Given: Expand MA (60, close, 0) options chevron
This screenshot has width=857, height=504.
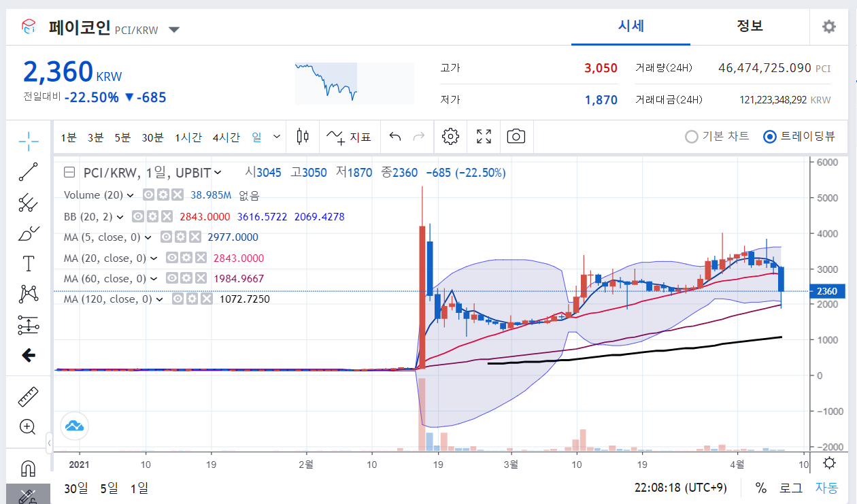Looking at the screenshot, I should (154, 279).
